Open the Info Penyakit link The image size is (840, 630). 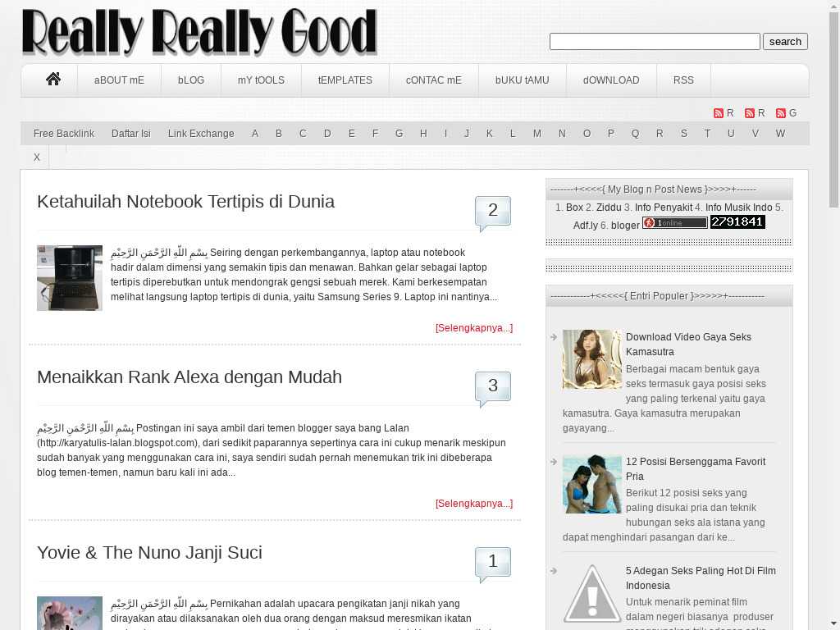[x=664, y=208]
